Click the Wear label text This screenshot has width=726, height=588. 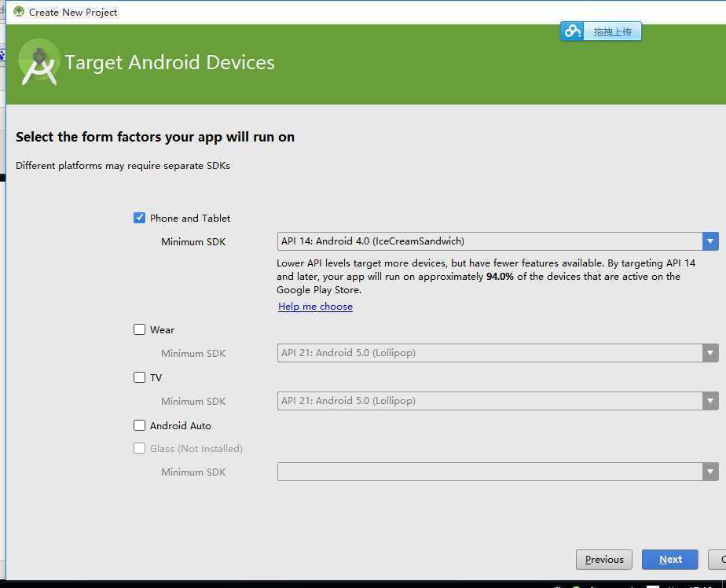pos(162,330)
